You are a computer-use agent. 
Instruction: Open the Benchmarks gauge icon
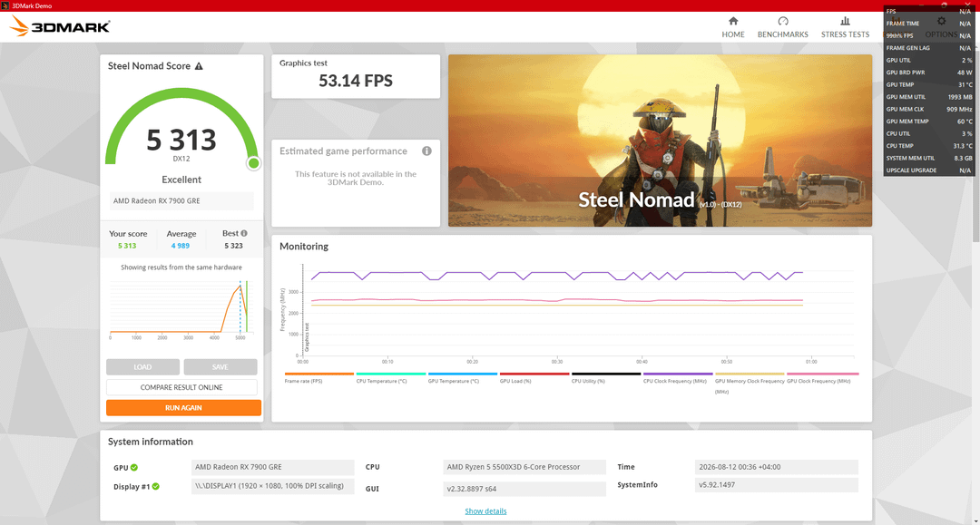[x=783, y=21]
